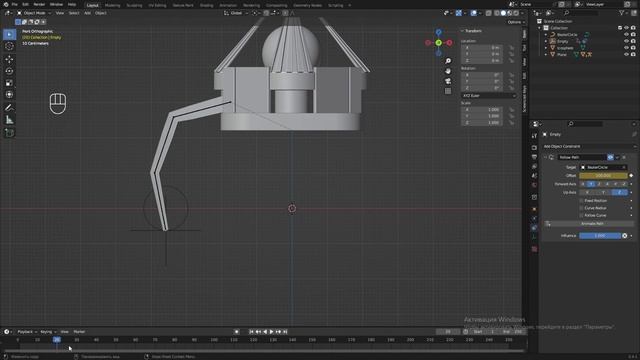Switch to the Shading workspace tab

pyautogui.click(x=206, y=5)
